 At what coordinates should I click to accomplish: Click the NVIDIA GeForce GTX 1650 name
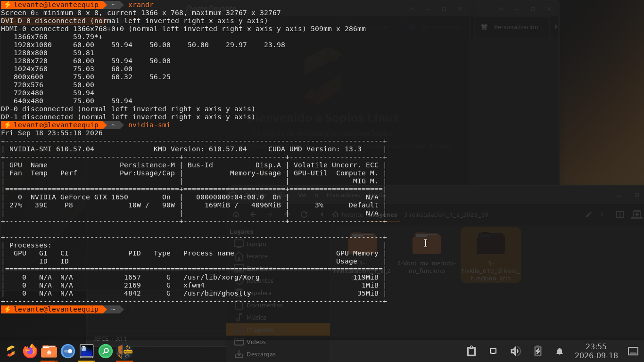coord(79,197)
